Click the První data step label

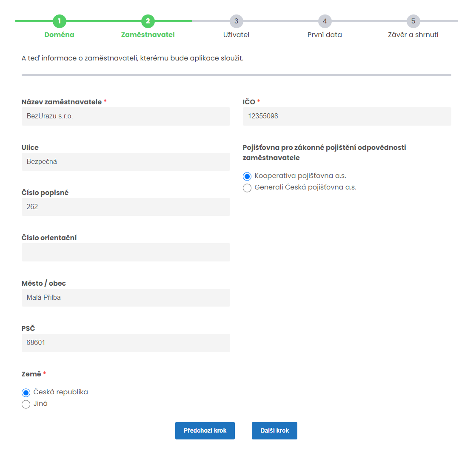click(325, 35)
